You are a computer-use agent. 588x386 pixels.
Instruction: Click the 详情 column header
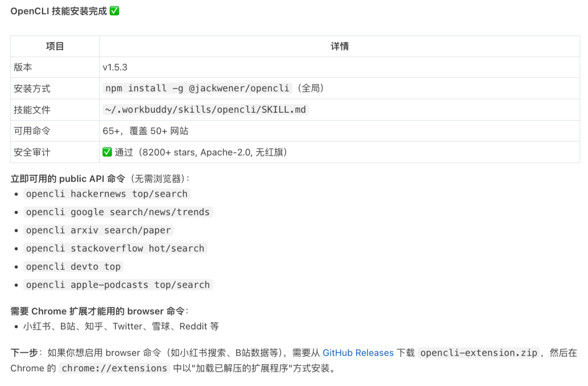click(x=339, y=46)
